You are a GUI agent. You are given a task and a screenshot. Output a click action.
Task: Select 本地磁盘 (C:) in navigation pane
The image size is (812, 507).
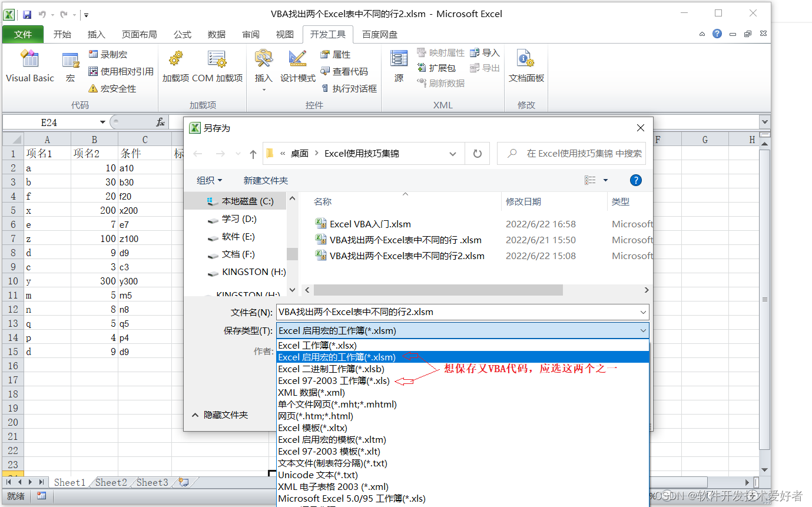[x=240, y=201]
